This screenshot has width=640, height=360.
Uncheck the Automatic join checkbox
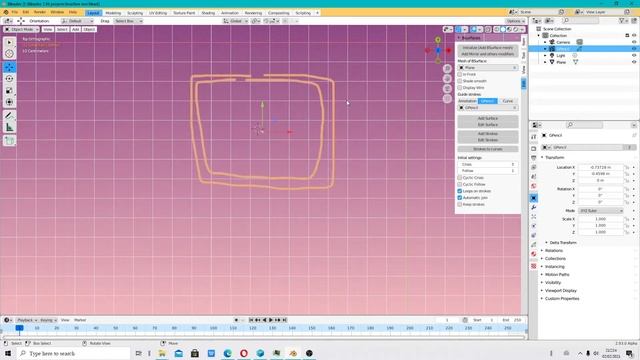(x=460, y=198)
